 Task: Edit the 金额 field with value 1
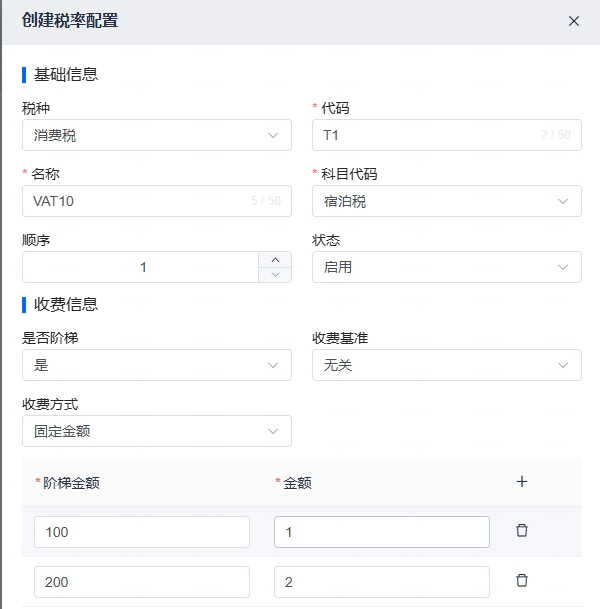pos(381,532)
